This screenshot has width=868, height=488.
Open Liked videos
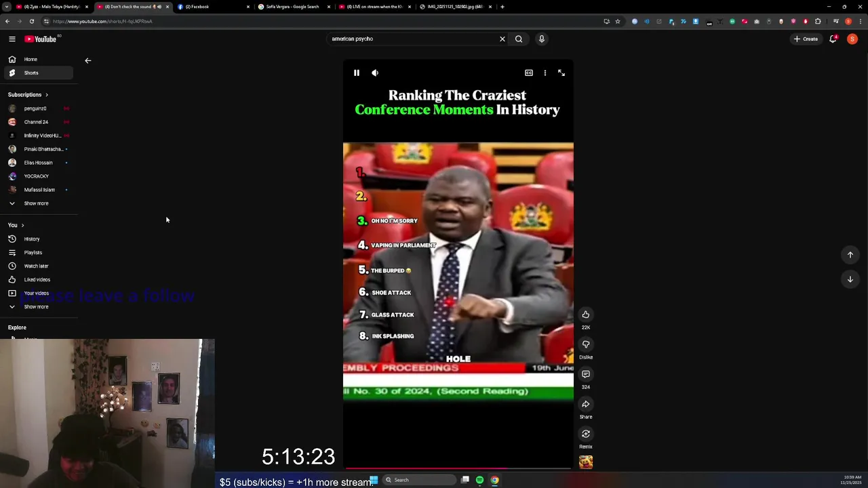coord(38,279)
